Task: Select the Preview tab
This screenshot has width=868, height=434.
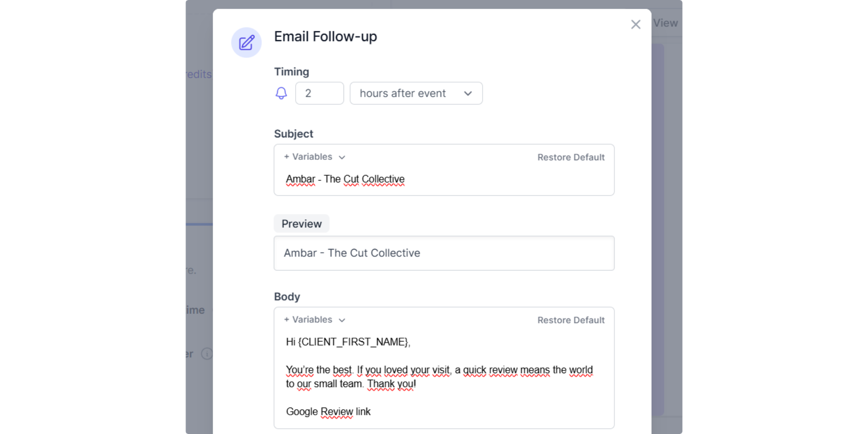Action: click(x=301, y=223)
